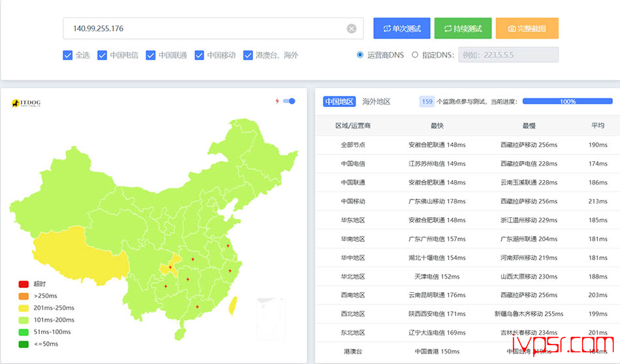This screenshot has width=620, height=364.
Task: Click the 最慢 column header
Action: coord(529,126)
